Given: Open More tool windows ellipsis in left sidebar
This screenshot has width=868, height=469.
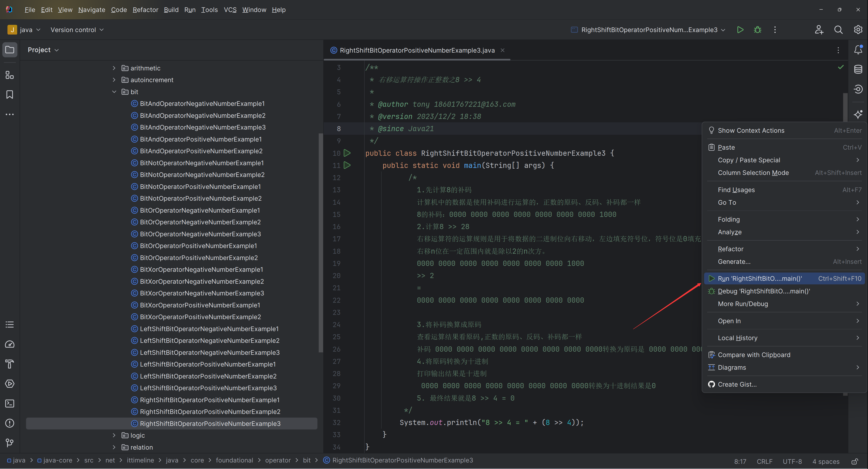Looking at the screenshot, I should coord(10,114).
